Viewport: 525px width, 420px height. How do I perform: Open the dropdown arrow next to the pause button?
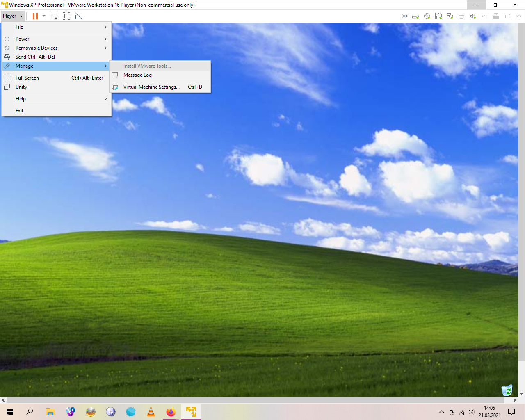[44, 16]
